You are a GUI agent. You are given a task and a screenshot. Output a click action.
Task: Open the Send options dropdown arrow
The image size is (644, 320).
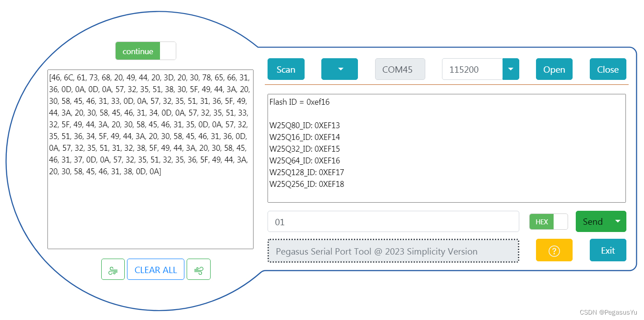point(617,221)
